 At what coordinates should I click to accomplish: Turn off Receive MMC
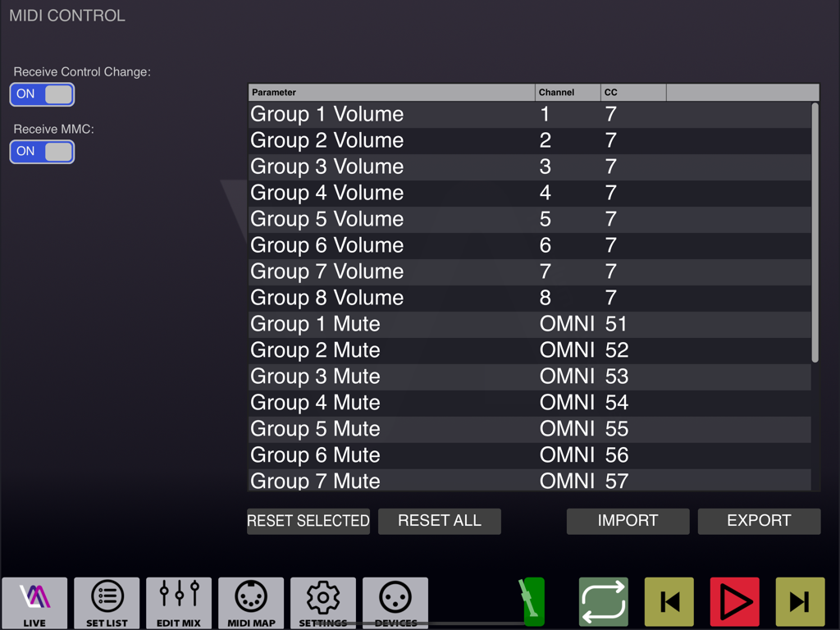(x=42, y=152)
